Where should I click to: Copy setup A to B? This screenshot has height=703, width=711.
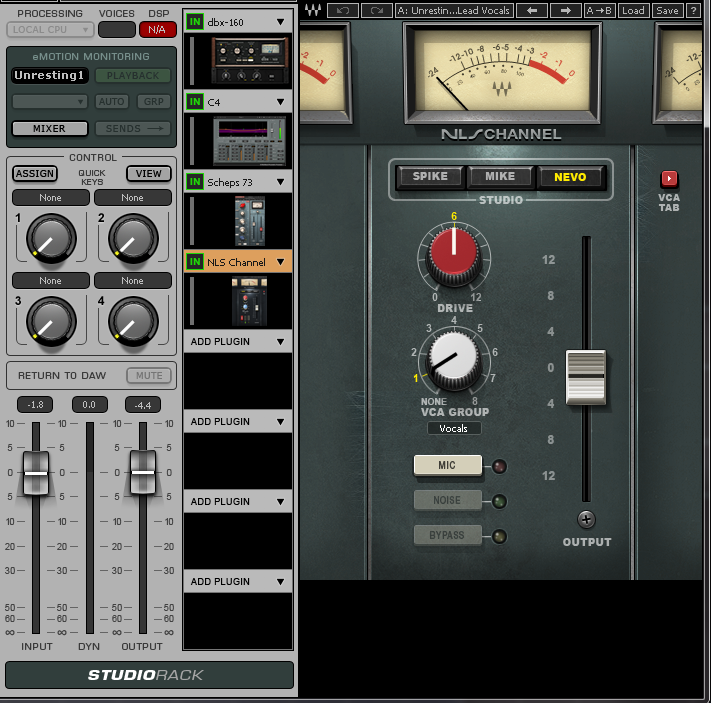[599, 10]
